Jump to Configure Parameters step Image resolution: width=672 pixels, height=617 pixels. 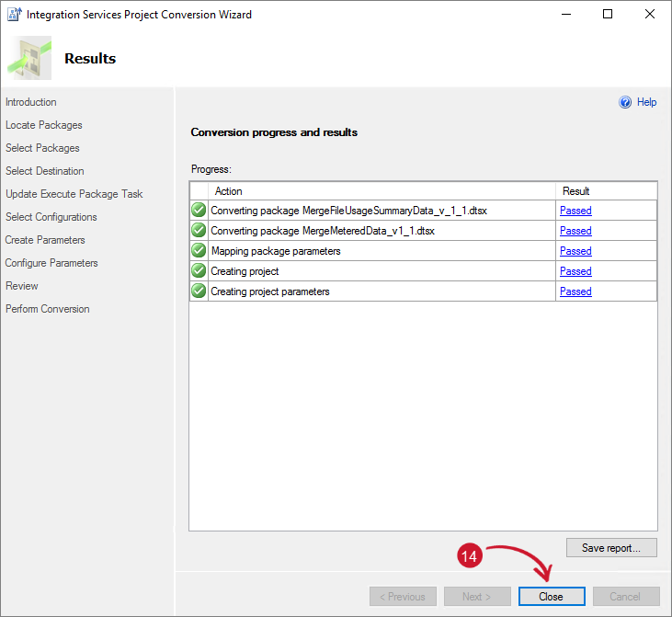[51, 263]
